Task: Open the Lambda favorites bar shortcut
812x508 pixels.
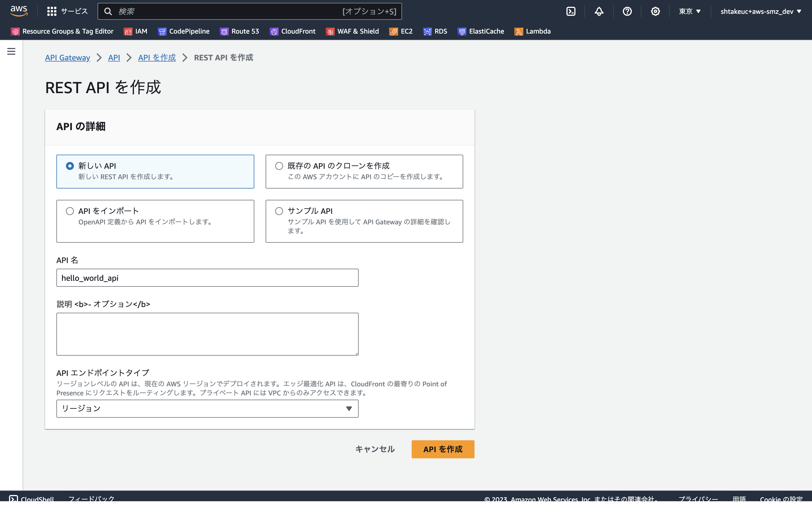Action: 532,32
